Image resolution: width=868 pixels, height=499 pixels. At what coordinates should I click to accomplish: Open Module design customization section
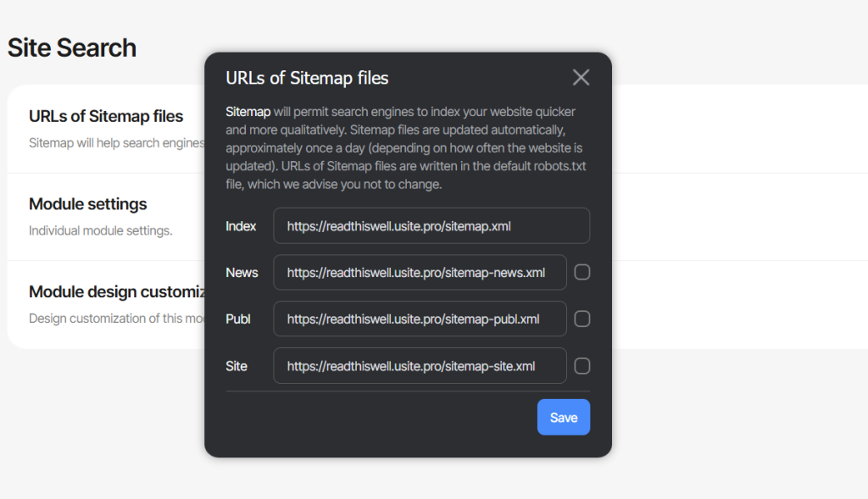pos(117,291)
